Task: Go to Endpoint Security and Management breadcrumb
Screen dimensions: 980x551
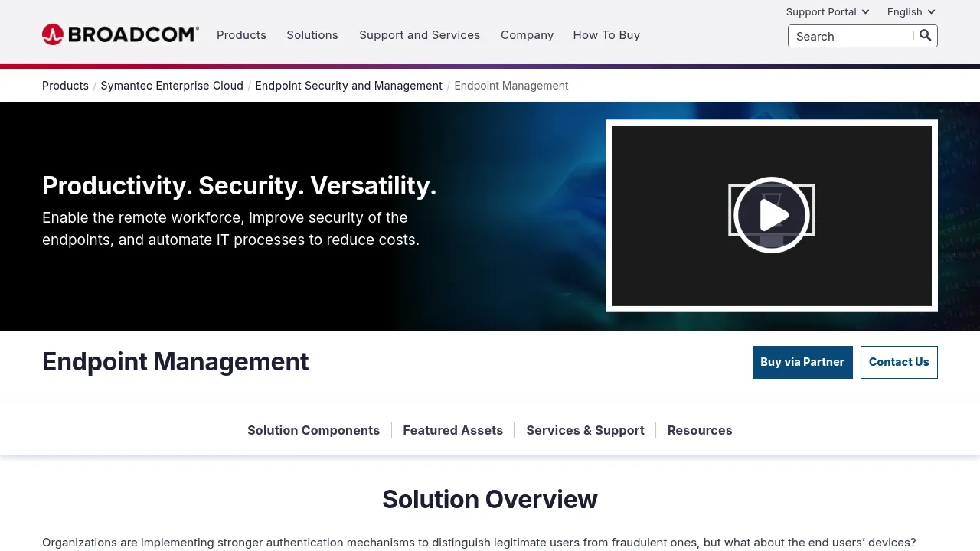Action: 348,86
